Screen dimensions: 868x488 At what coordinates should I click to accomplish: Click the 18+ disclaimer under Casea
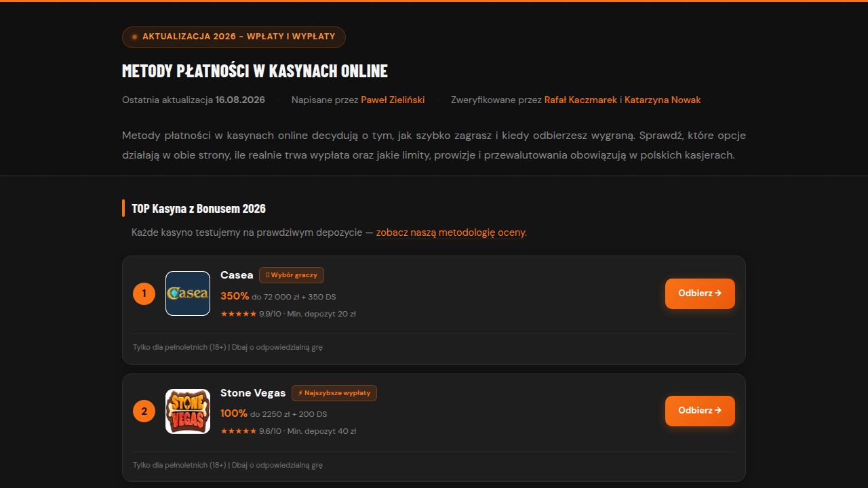point(228,347)
